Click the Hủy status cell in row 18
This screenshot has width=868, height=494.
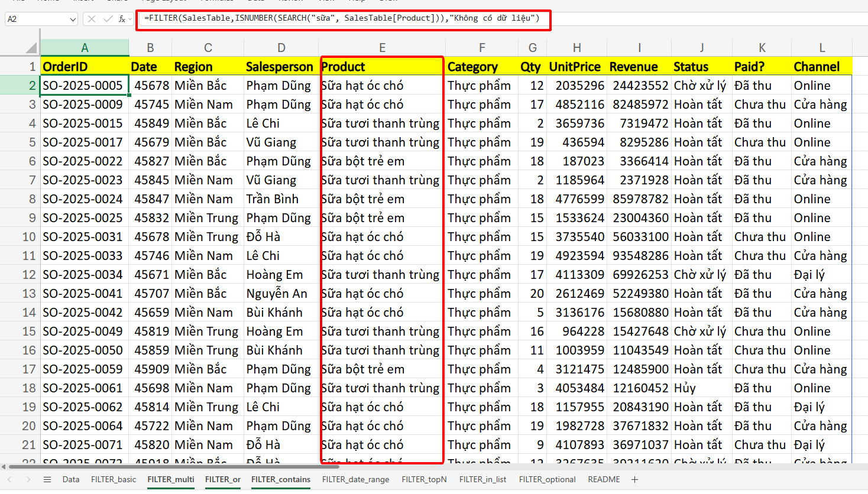702,388
